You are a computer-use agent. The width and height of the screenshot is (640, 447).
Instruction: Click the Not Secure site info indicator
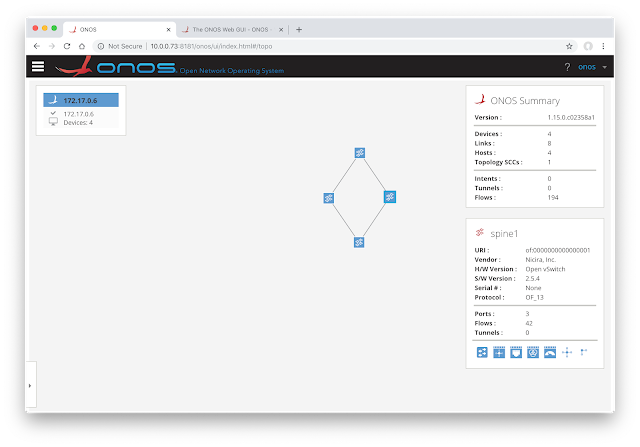coord(120,46)
